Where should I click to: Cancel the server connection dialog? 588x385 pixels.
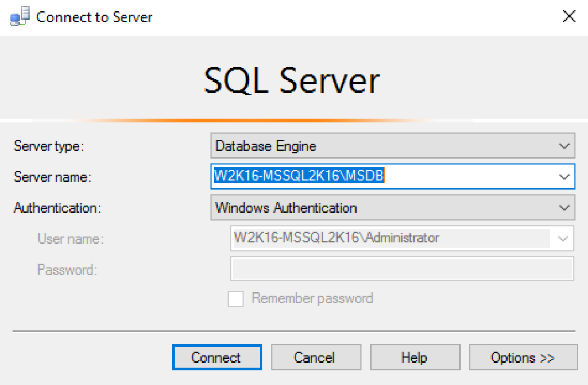point(316,357)
